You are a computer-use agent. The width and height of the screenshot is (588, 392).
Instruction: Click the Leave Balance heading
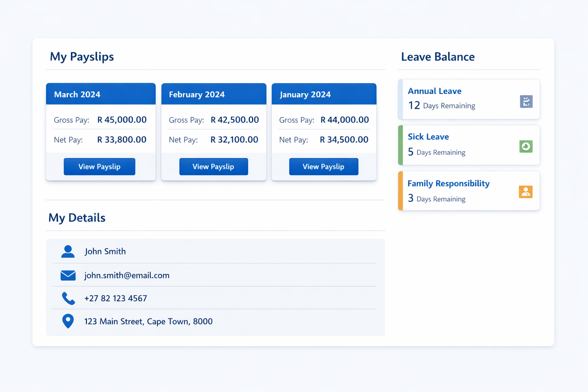click(438, 57)
